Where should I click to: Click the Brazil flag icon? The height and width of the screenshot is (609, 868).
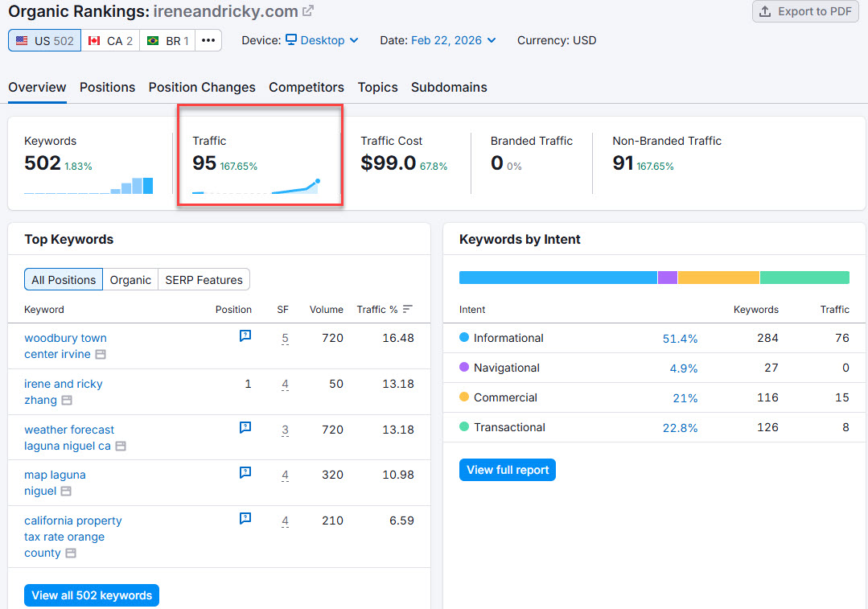153,40
